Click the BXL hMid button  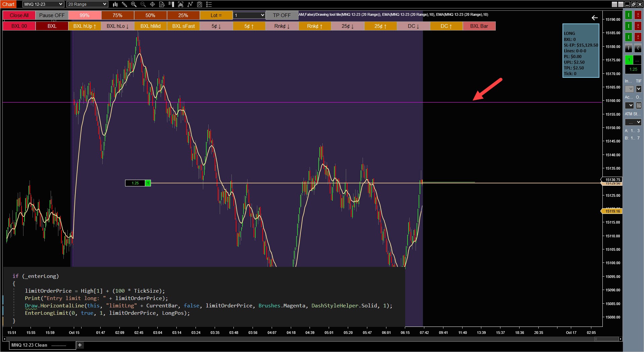[150, 26]
